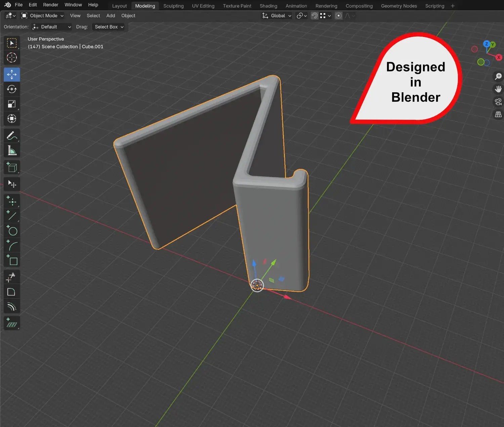Viewport: 504px width, 427px height.
Task: Select the add circle tool
Action: pos(12,231)
